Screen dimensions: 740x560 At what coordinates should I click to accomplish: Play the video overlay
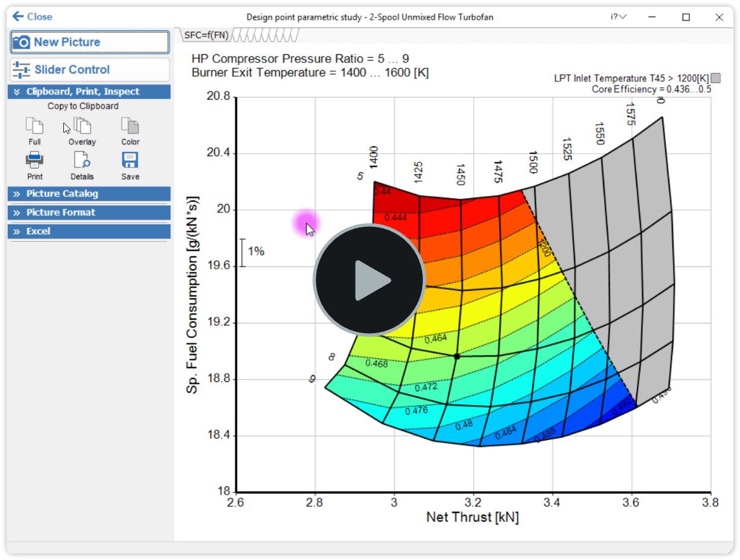[369, 280]
